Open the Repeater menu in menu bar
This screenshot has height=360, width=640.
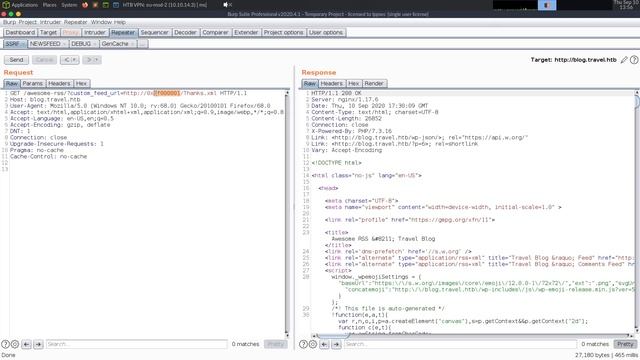point(76,22)
